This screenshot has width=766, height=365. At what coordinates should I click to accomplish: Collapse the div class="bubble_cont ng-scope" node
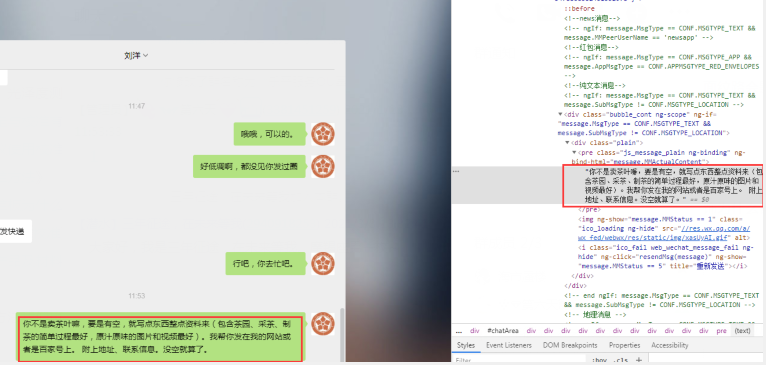(560, 114)
